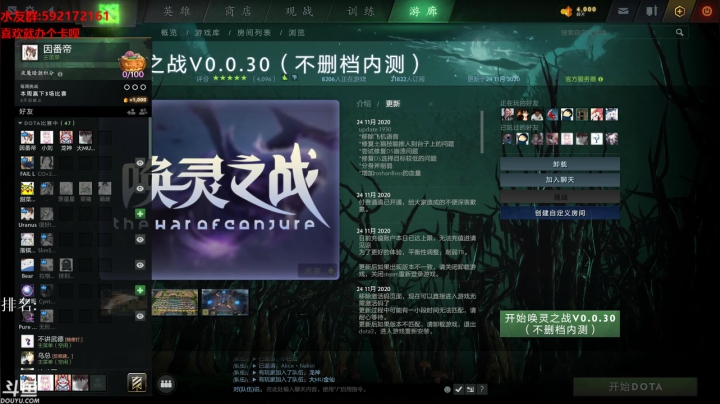Screen dimensions: 720x404
Task: Go to 浏览 sub-navigation
Action: [x=297, y=33]
